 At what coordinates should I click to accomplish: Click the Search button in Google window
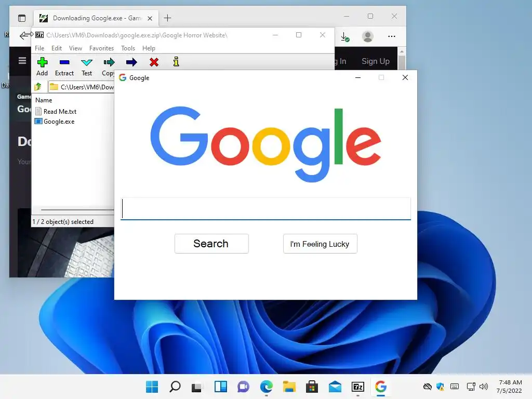tap(211, 244)
